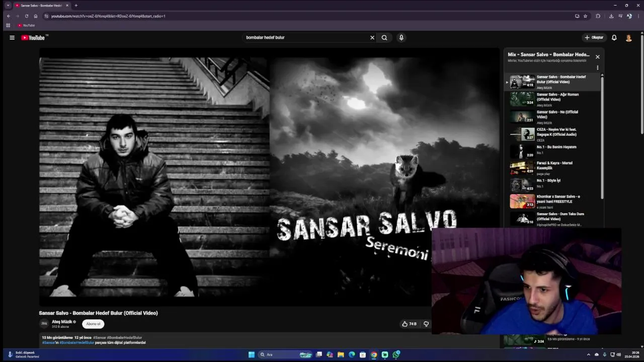Click inside the YouTube search field
This screenshot has height=362, width=644.
point(306,37)
